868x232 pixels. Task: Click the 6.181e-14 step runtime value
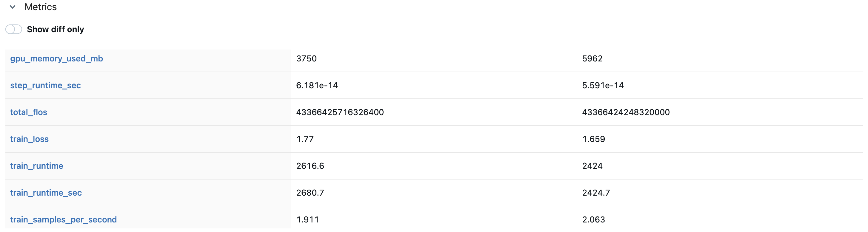pos(317,86)
